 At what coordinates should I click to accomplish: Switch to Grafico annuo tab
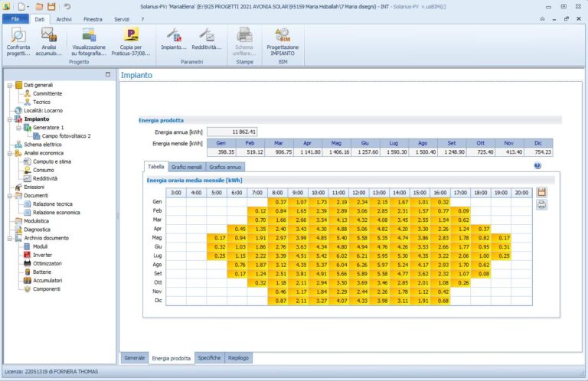tap(225, 167)
